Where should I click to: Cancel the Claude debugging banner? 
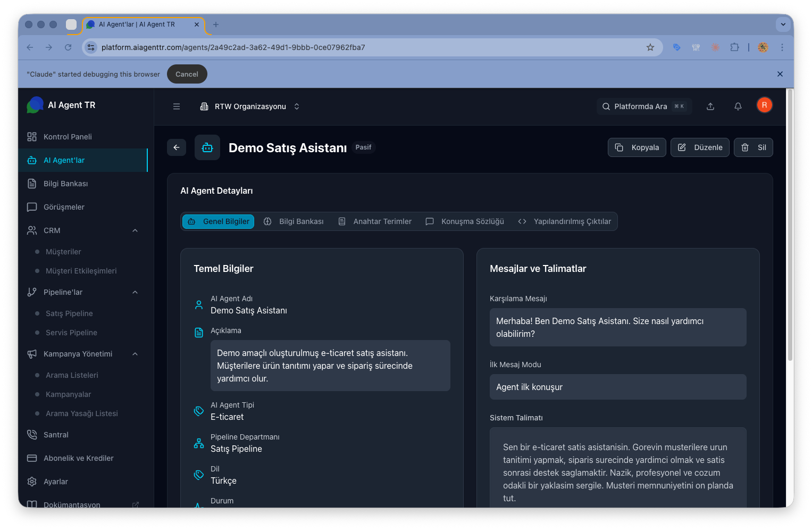187,74
